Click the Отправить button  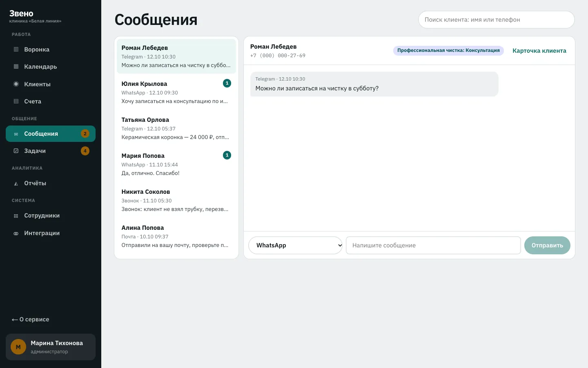point(547,245)
